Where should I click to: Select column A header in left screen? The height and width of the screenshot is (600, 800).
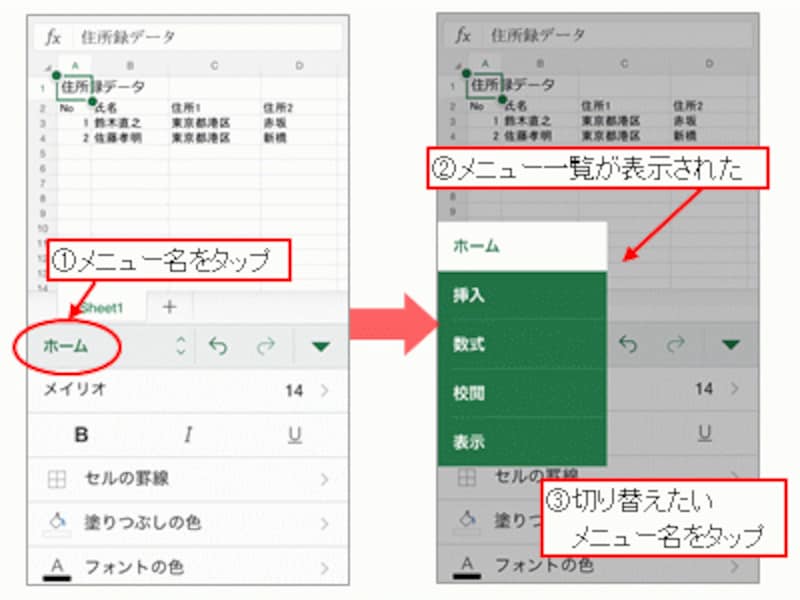(75, 65)
